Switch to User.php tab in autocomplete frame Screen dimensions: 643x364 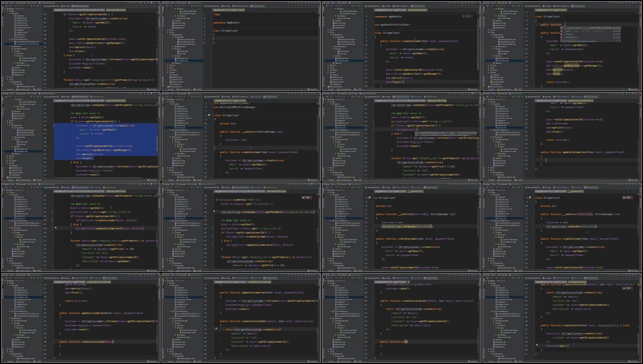(x=548, y=6)
